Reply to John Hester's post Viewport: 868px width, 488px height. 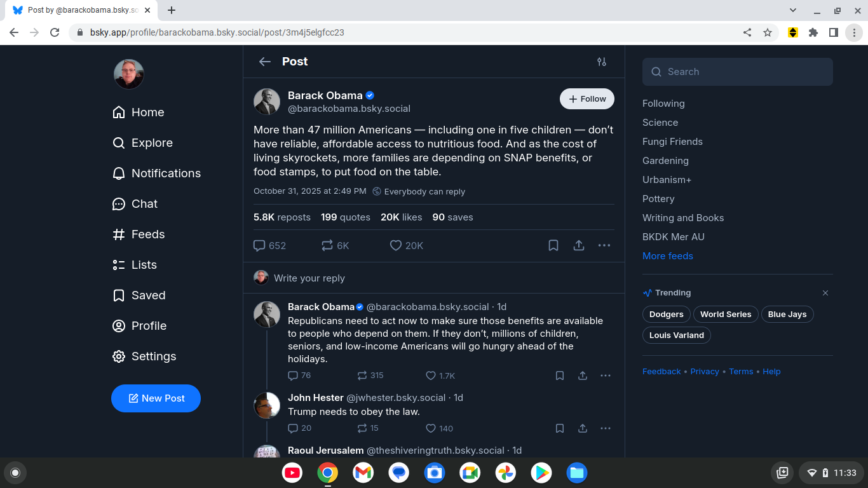coord(299,428)
